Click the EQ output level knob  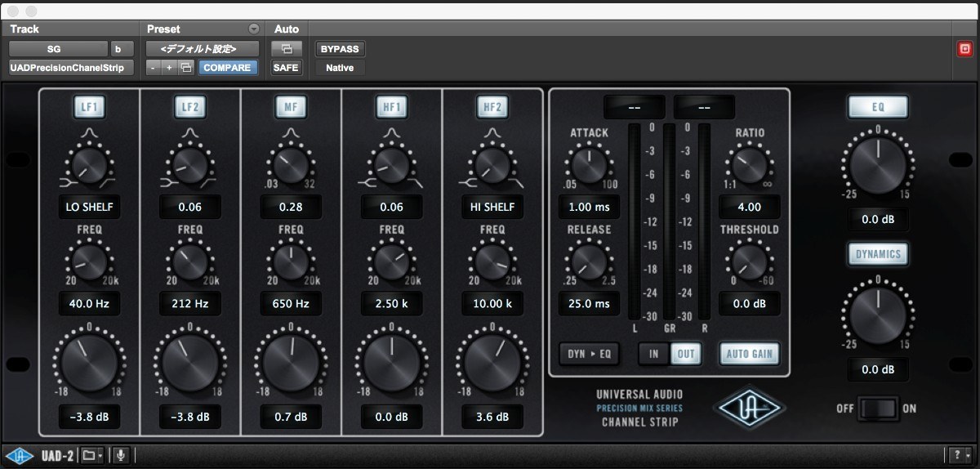coord(878,166)
